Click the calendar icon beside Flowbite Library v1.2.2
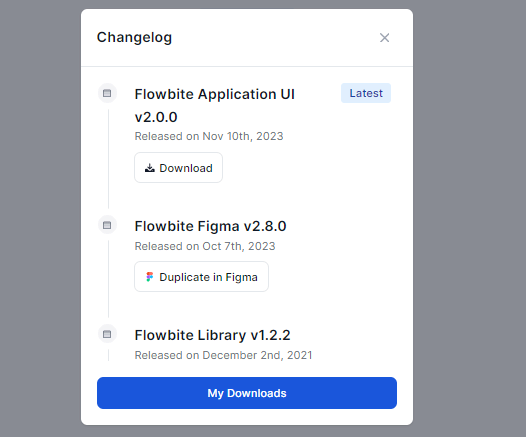This screenshot has width=526, height=437. click(107, 334)
